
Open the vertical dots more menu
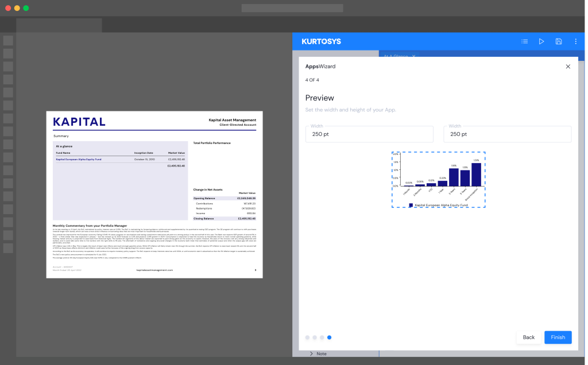(x=575, y=41)
